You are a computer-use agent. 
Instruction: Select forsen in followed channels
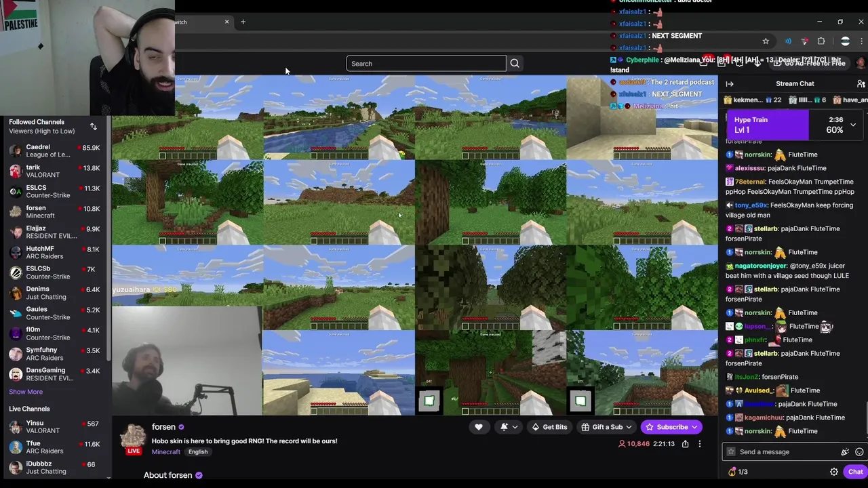pos(54,212)
